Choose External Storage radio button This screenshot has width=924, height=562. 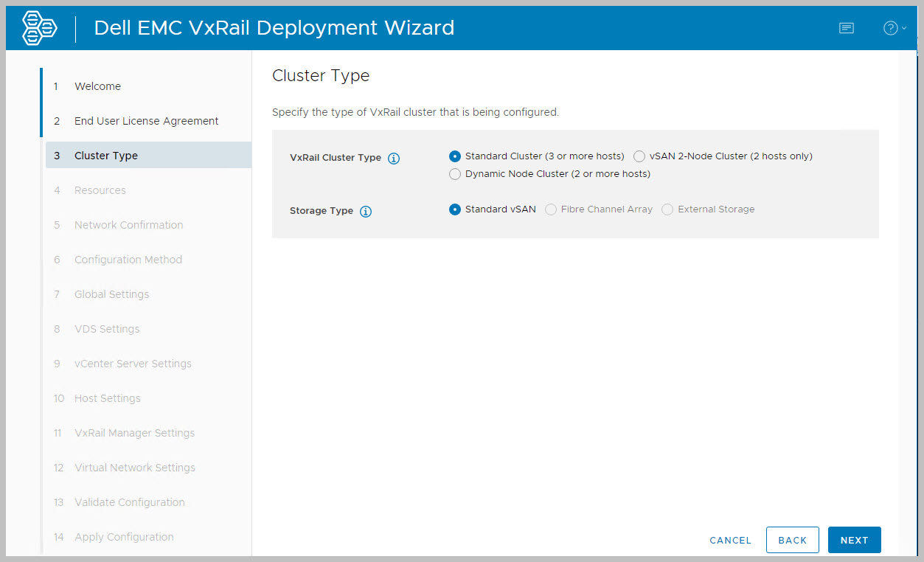click(667, 209)
